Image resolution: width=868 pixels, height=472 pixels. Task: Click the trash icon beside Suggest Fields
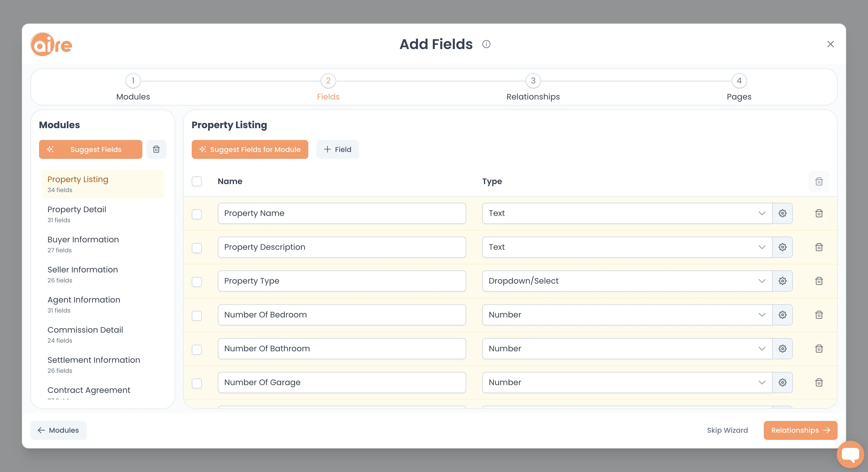click(x=156, y=149)
